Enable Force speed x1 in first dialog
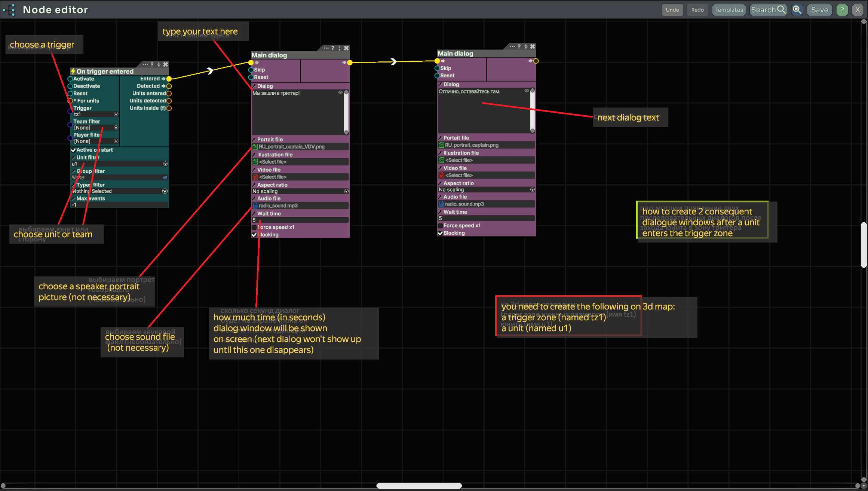The height and width of the screenshot is (491, 868). coord(254,227)
